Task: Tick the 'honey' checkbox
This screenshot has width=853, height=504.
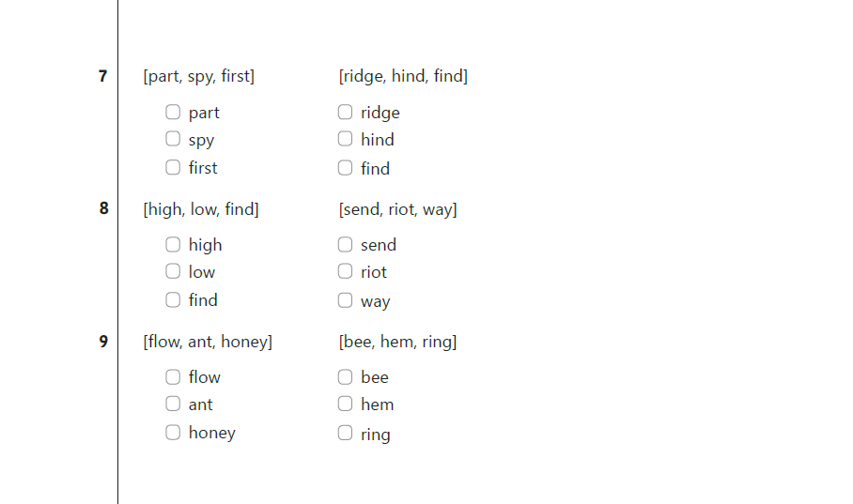Action: pos(173,432)
